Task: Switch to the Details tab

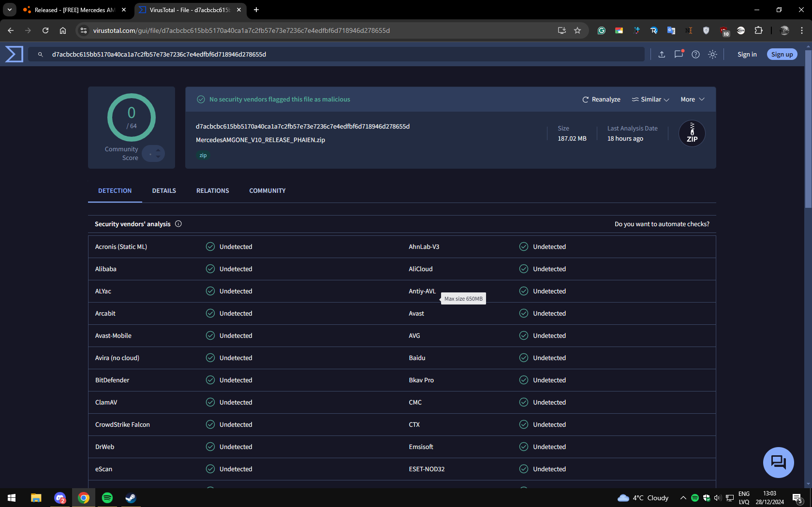Action: pyautogui.click(x=164, y=191)
